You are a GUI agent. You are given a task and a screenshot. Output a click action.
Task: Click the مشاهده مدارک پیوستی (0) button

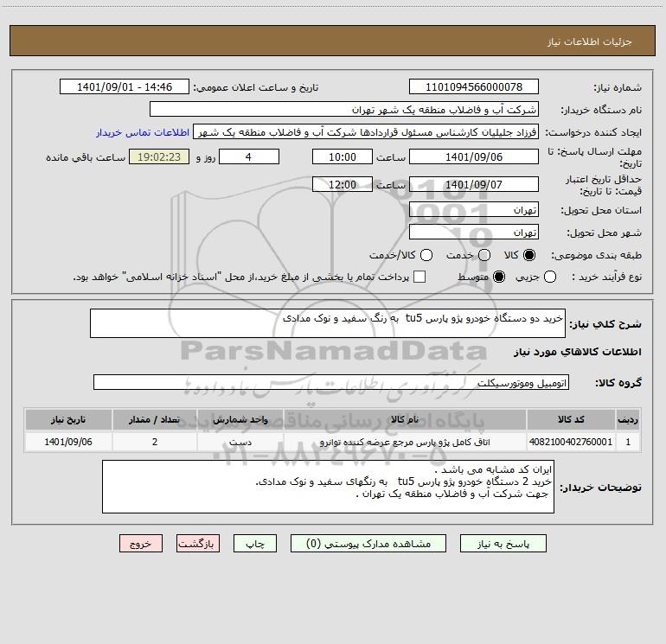[x=368, y=544]
